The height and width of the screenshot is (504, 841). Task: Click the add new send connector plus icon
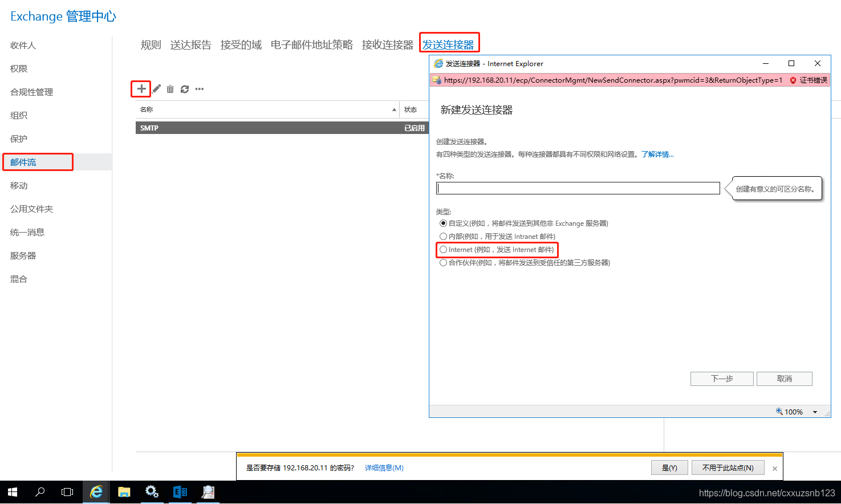141,88
